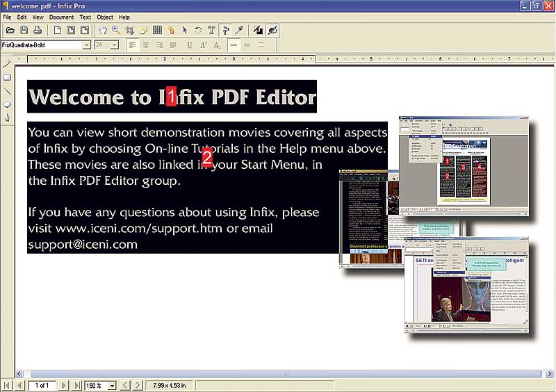Open the FrizQuadrata-Bold font dropdown
Viewport: 556px width, 392px height.
(86, 45)
